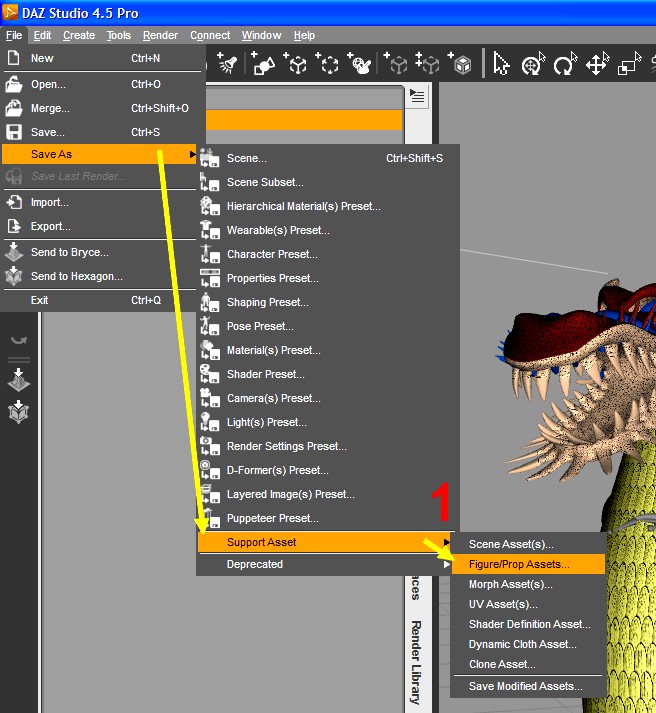The image size is (656, 713).
Task: Choose Save Modified Assets...
Action: coord(528,686)
